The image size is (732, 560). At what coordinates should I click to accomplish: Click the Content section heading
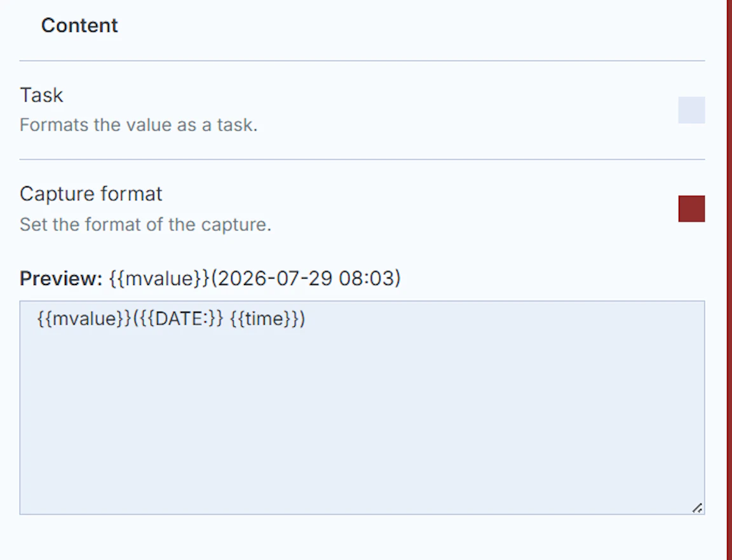point(79,25)
